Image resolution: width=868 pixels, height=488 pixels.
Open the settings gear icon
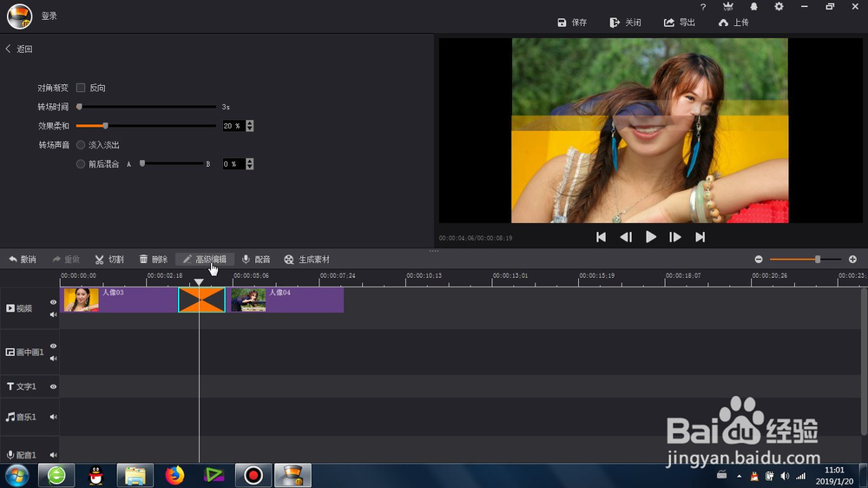tap(779, 7)
